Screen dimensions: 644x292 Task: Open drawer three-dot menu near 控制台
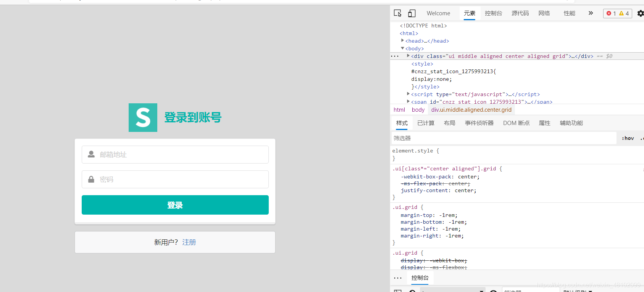pyautogui.click(x=398, y=278)
